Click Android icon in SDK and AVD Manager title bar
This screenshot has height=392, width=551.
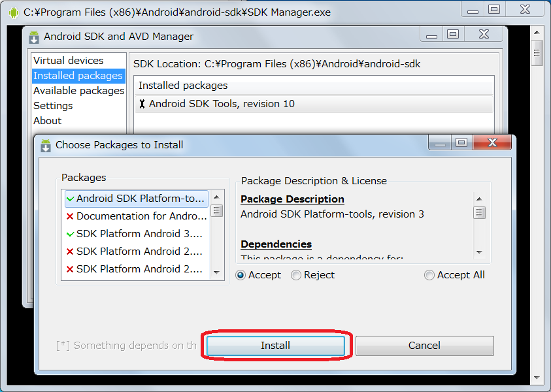click(x=34, y=37)
